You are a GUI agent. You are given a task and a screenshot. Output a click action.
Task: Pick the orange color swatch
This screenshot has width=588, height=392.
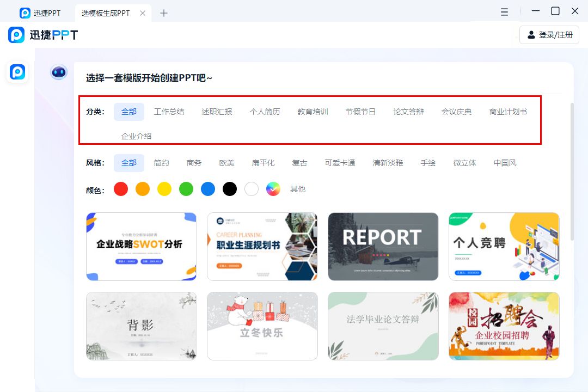click(x=143, y=189)
